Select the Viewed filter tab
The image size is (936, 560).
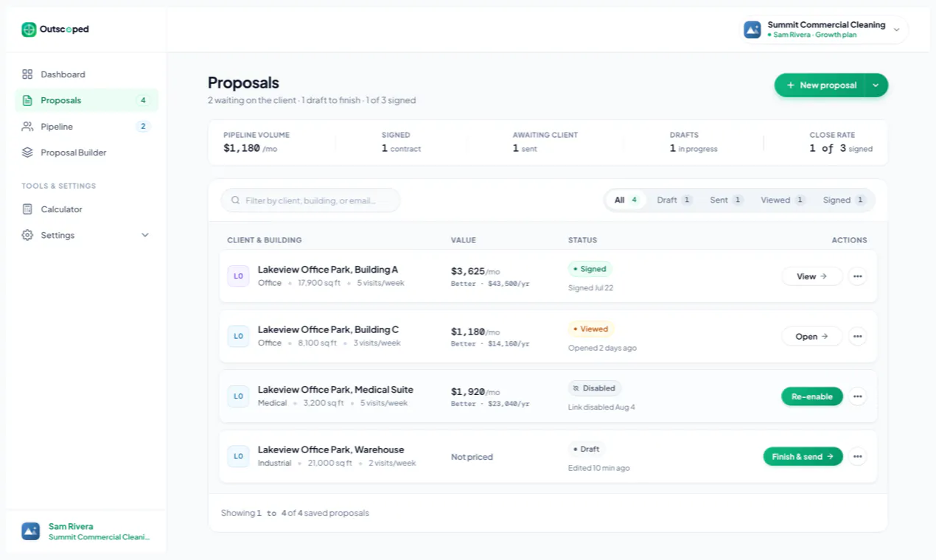(x=783, y=200)
